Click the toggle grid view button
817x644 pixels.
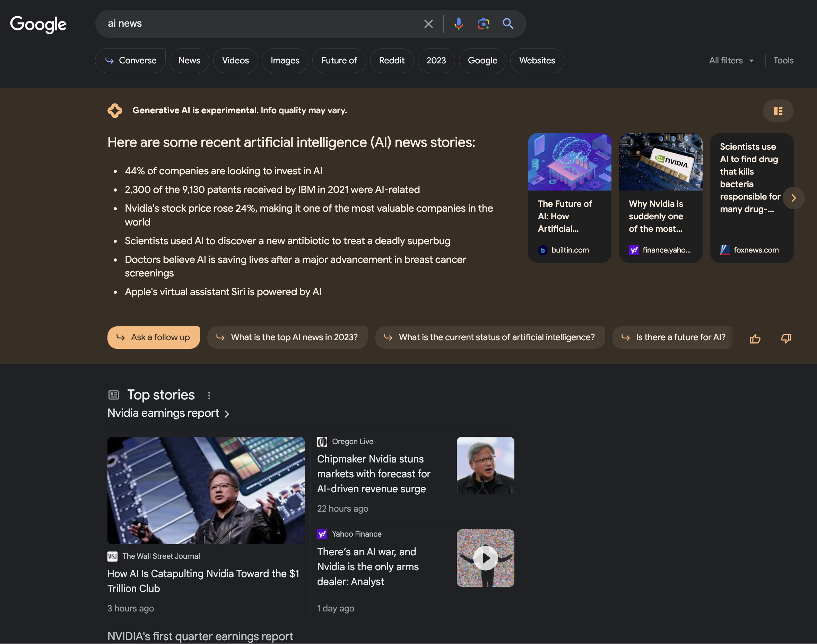tap(778, 111)
